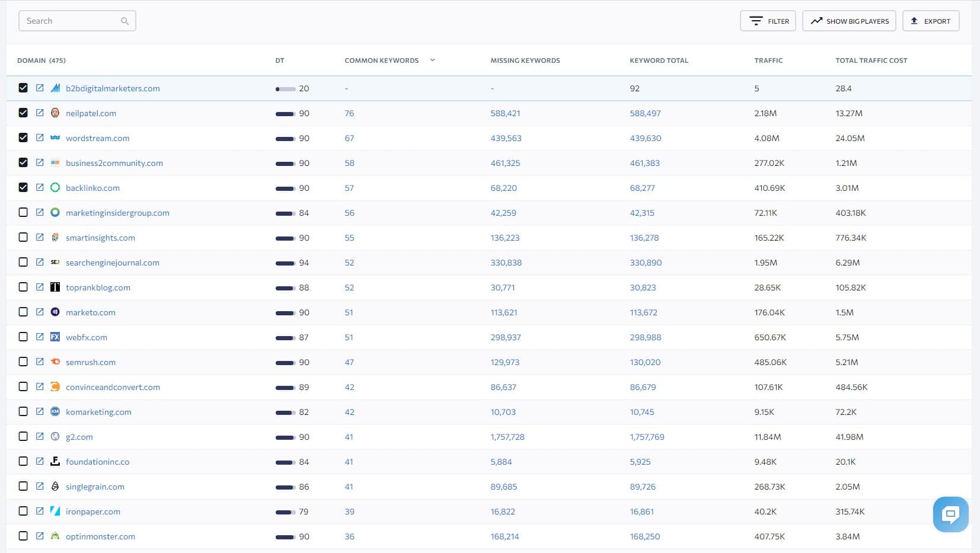
Task: Sort by Traffic column header
Action: pos(768,60)
